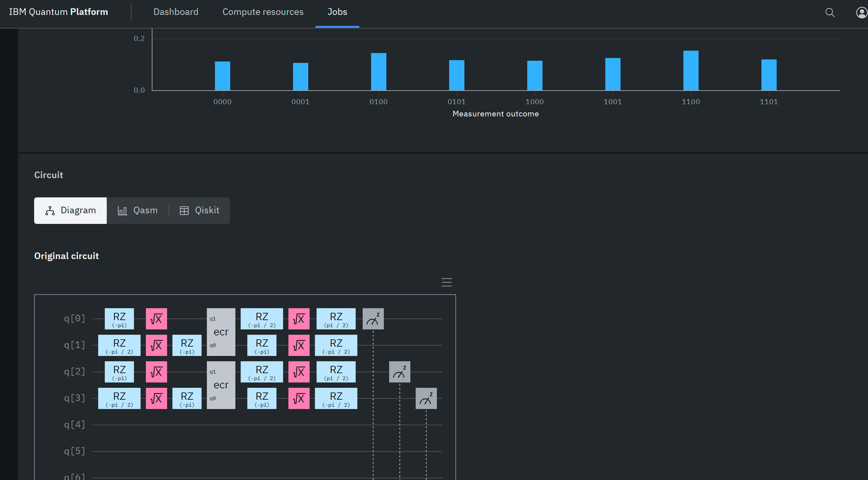Switch to the Qasm view tab

pyautogui.click(x=138, y=211)
